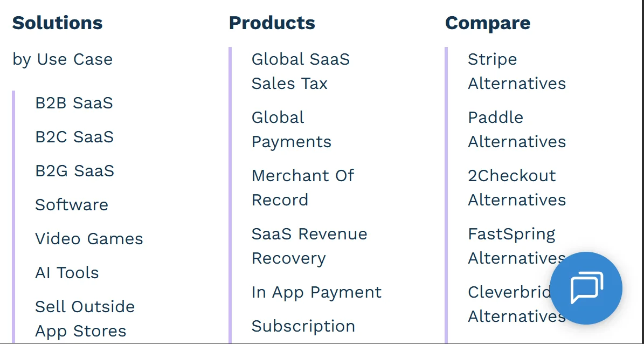This screenshot has height=344, width=644.
Task: Click the In App Payment link
Action: (316, 292)
